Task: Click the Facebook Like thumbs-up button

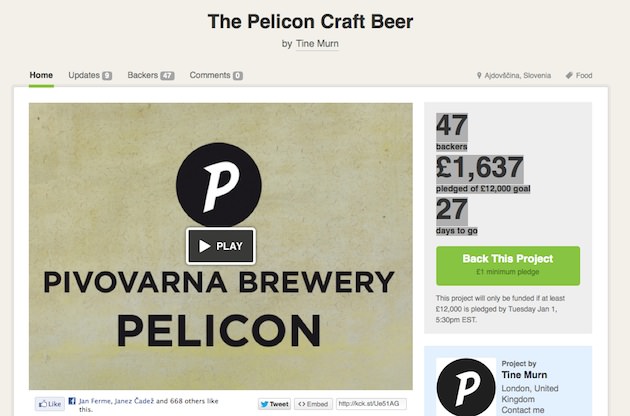Action: [x=49, y=404]
